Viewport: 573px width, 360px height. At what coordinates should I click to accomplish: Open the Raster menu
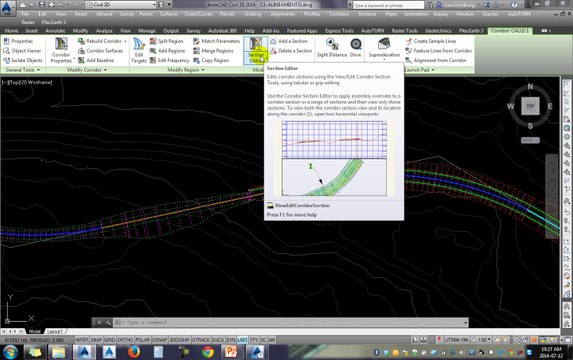28,22
